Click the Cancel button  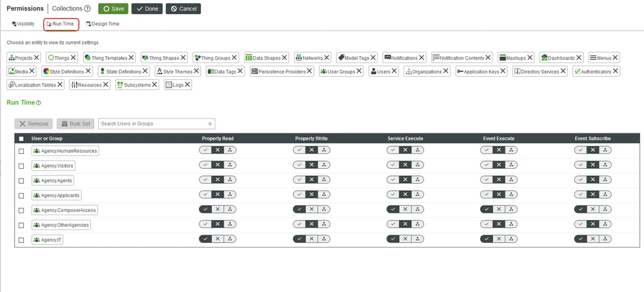point(183,8)
